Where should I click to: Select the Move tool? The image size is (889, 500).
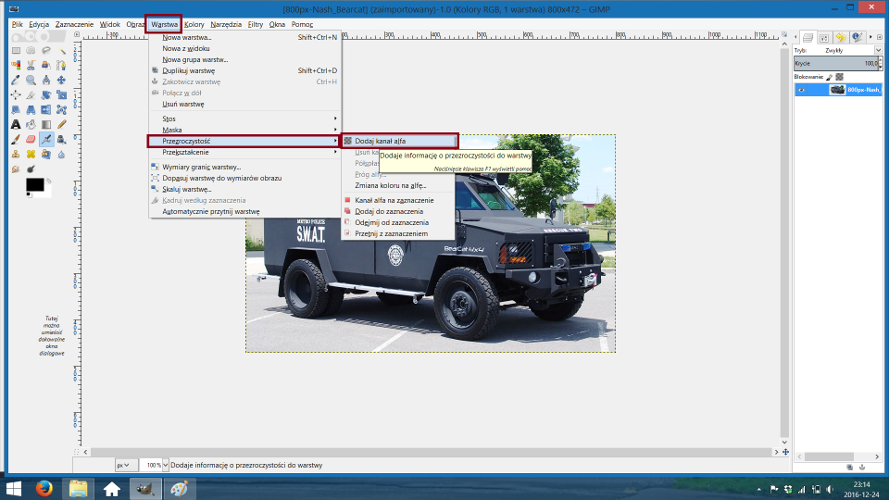coord(61,80)
